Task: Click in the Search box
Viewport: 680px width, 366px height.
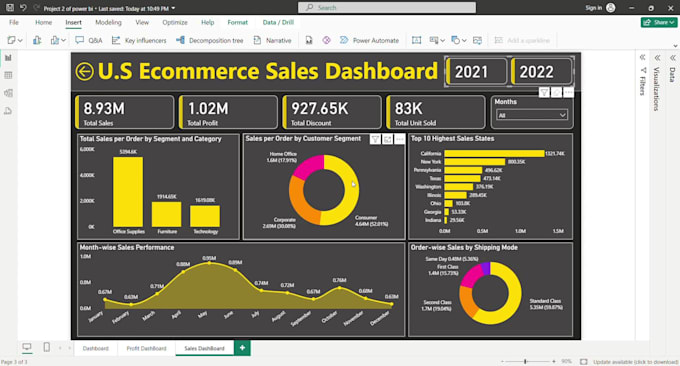Action: [x=387, y=7]
